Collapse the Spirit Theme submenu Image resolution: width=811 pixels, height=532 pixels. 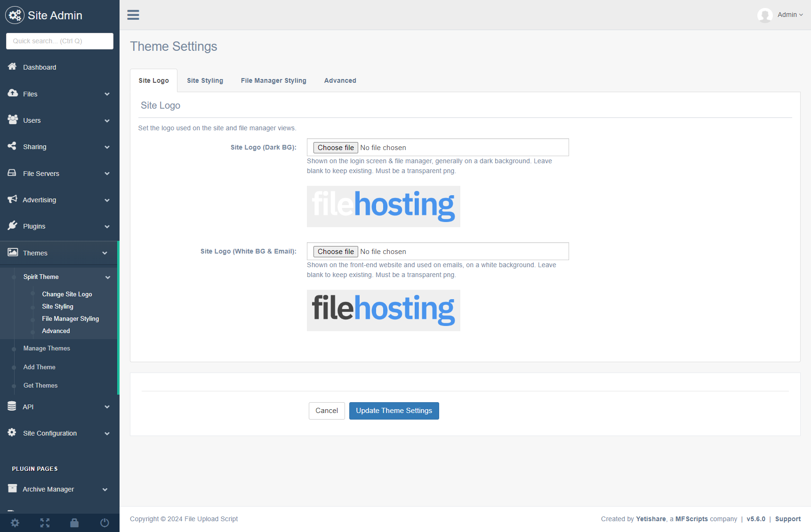click(107, 277)
